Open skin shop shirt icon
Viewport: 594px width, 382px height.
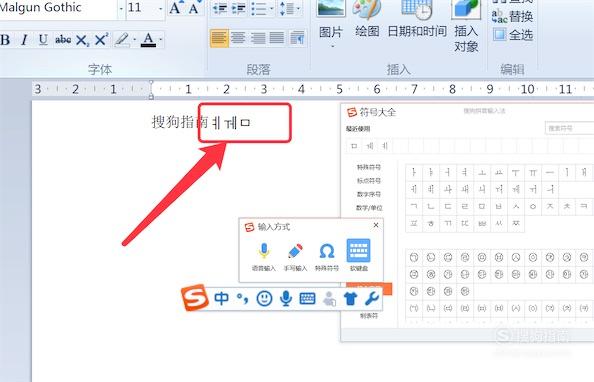tap(351, 299)
